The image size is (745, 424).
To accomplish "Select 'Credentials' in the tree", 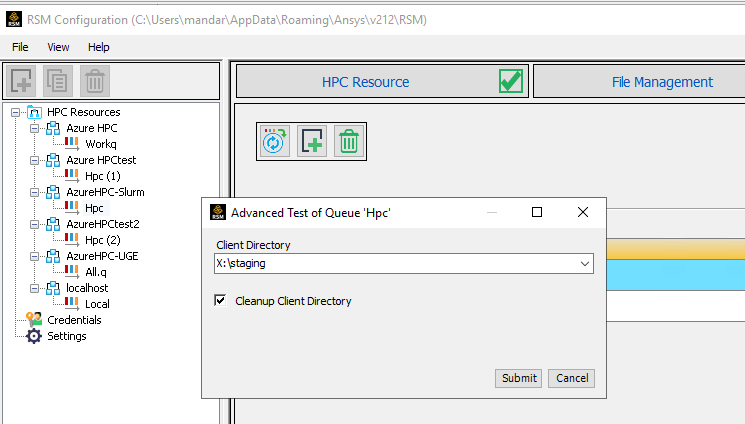I will click(74, 320).
